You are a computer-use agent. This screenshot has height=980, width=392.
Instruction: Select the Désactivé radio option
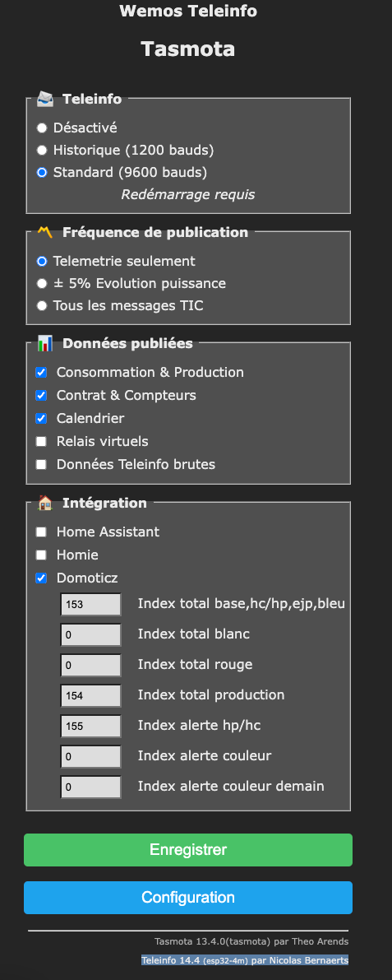[x=42, y=128]
